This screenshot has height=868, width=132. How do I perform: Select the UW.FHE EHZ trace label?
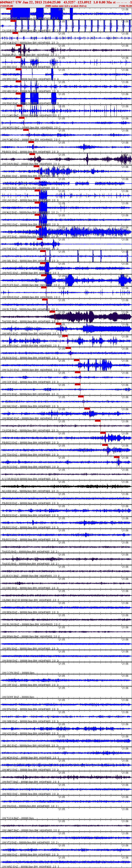pyautogui.click(x=30, y=249)
